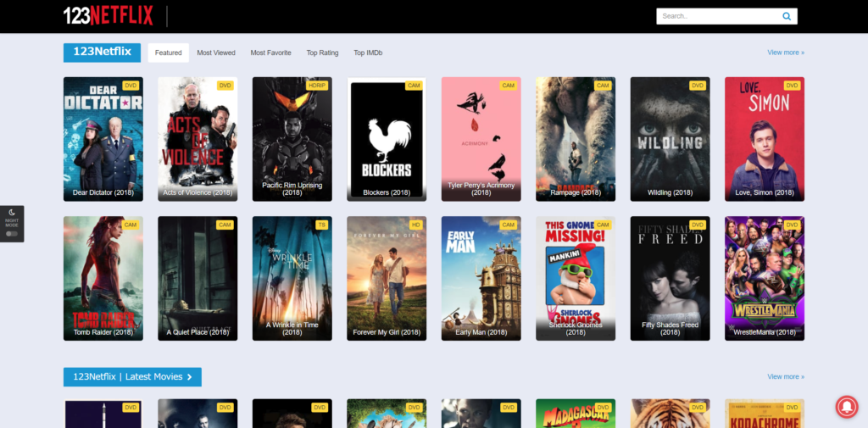Open Blockers (2018) poster
Screen dimensions: 868x428
click(387, 139)
